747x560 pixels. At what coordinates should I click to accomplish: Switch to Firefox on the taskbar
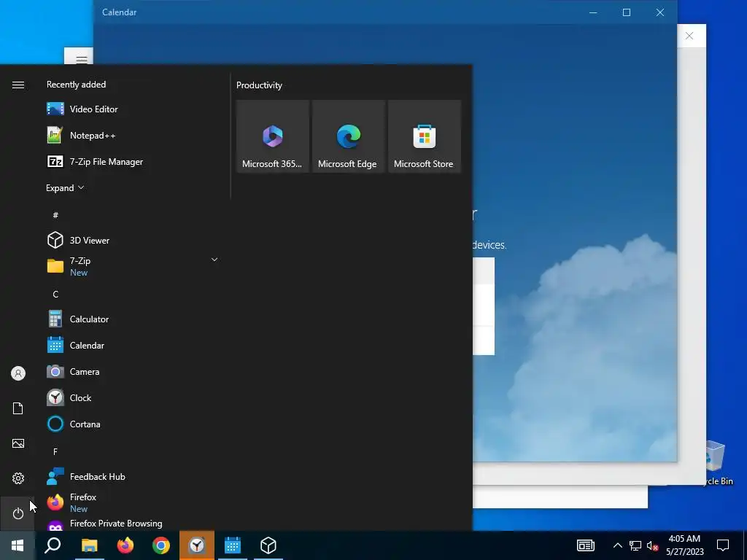point(125,545)
